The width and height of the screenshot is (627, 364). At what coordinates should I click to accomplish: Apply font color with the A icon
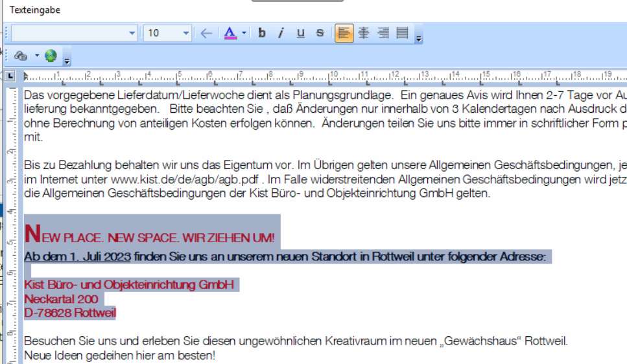[x=230, y=33]
